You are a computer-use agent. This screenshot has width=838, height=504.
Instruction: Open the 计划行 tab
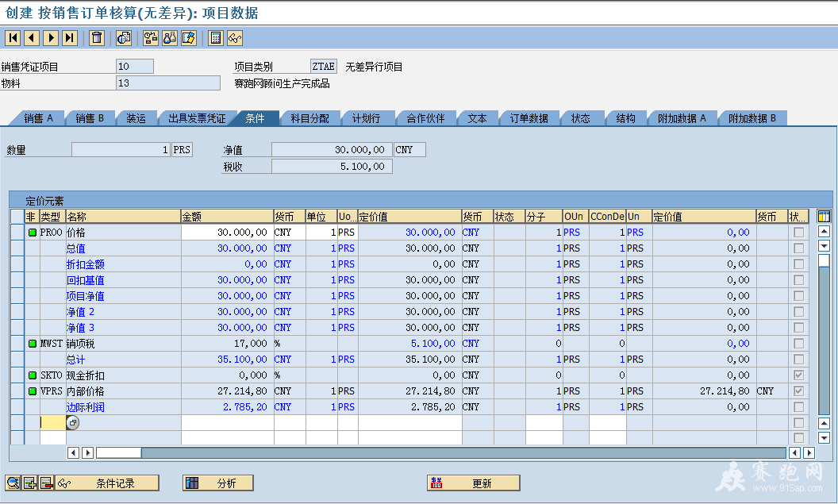[x=366, y=118]
